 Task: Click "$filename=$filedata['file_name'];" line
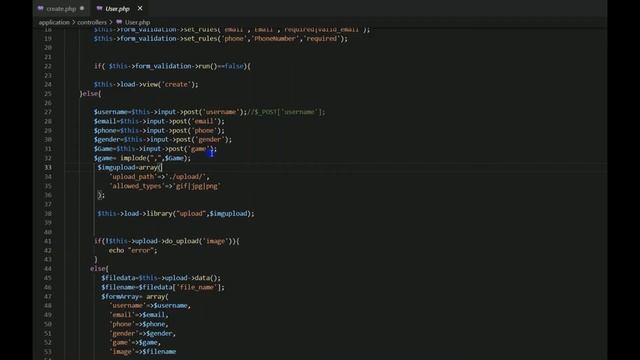pos(163,287)
